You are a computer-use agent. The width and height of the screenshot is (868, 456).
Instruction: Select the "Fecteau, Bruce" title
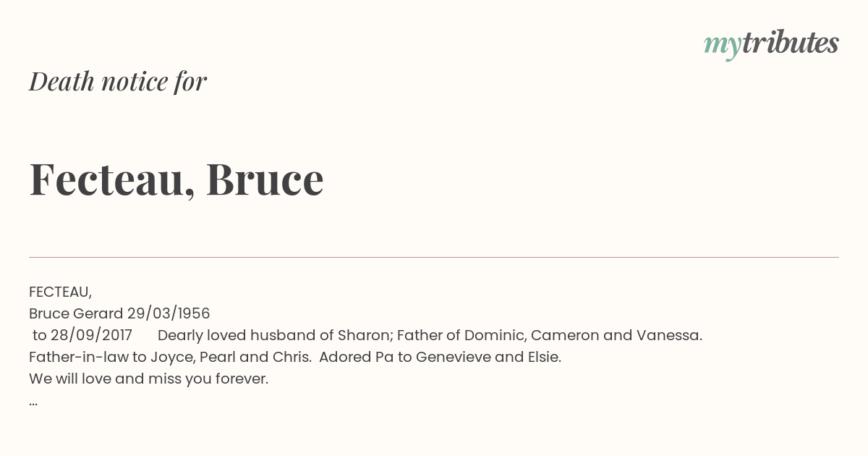click(176, 180)
